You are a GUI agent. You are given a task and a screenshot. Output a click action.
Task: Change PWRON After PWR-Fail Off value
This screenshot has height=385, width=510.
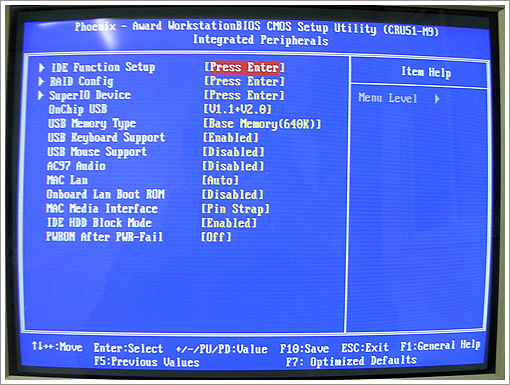click(x=216, y=237)
